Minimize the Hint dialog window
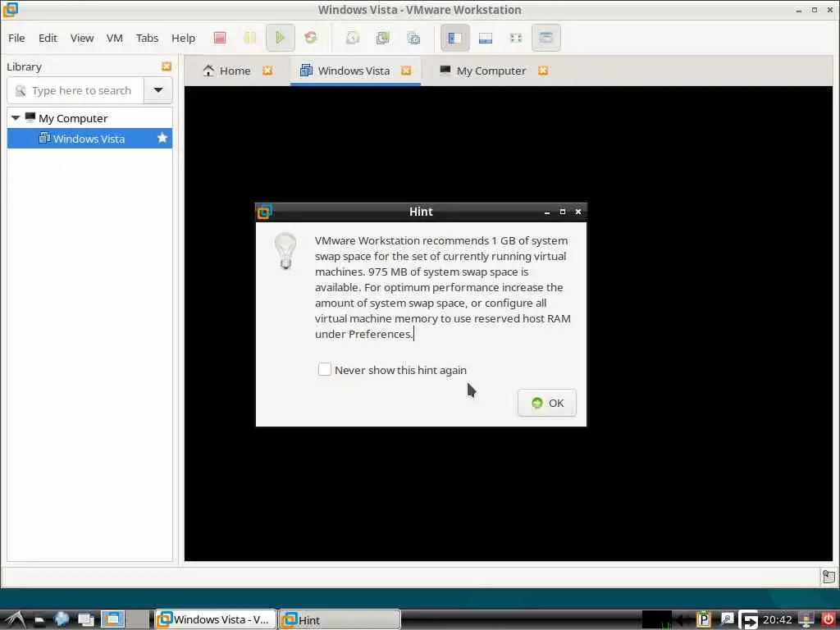This screenshot has height=630, width=840. pos(547,212)
